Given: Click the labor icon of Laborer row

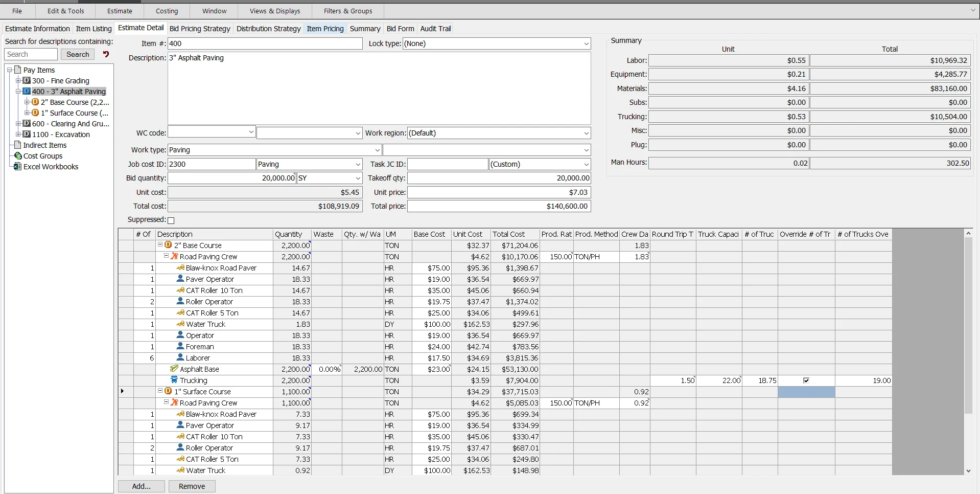Looking at the screenshot, I should pos(180,357).
